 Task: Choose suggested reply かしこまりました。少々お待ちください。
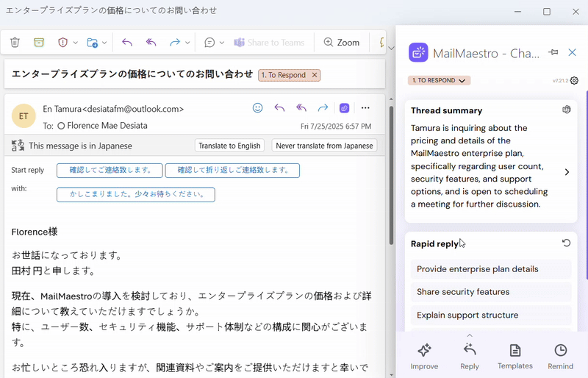(136, 194)
